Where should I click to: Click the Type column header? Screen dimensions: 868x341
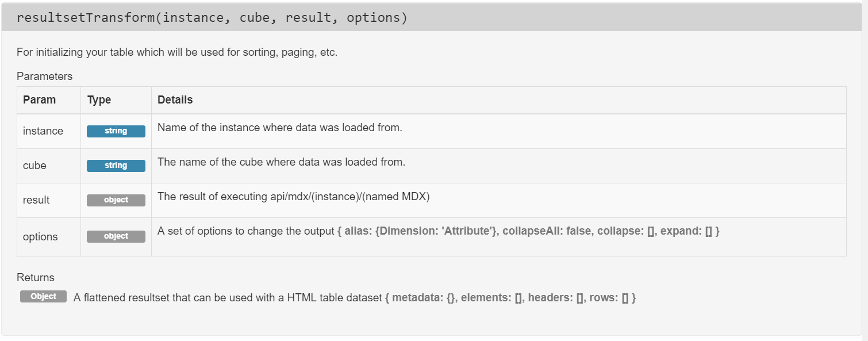coord(99,100)
